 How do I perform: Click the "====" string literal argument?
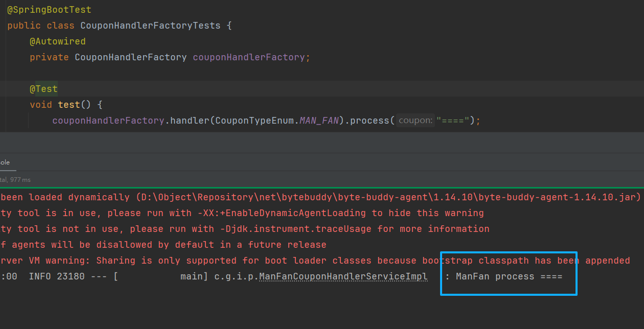point(453,121)
